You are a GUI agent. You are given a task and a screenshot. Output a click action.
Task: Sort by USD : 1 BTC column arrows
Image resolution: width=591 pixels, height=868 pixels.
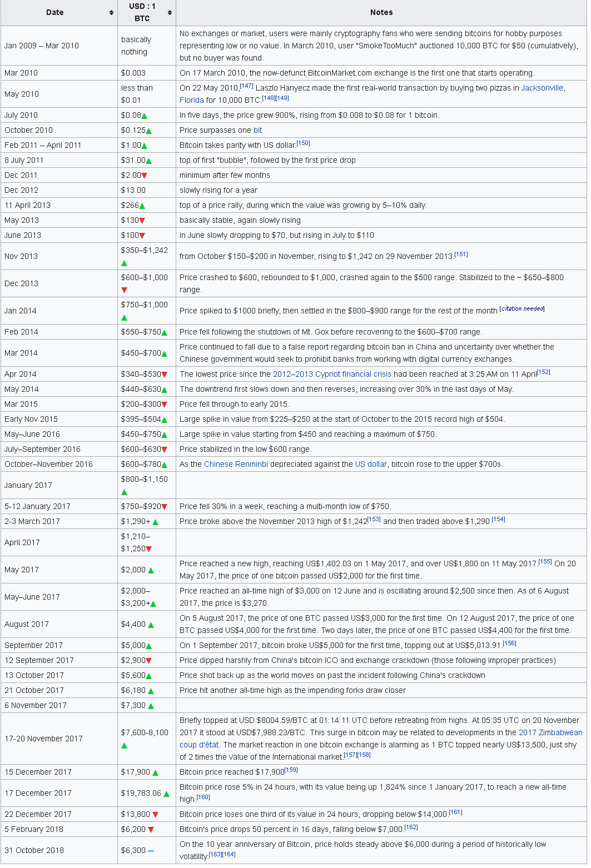[x=170, y=13]
